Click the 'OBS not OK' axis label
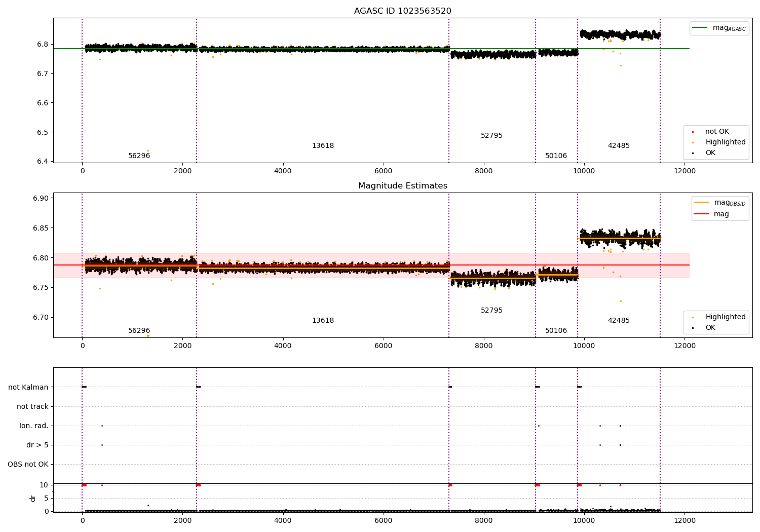Screen dimensions: 760x532 tap(28, 464)
